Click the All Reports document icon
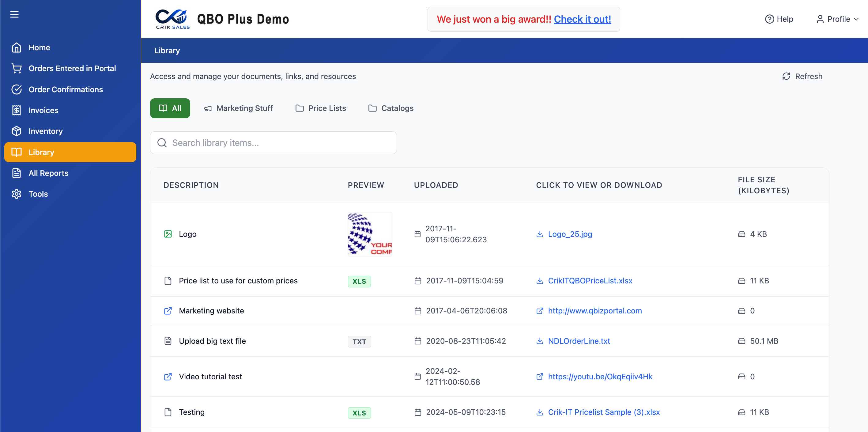Viewport: 868px width, 432px height. [x=17, y=173]
